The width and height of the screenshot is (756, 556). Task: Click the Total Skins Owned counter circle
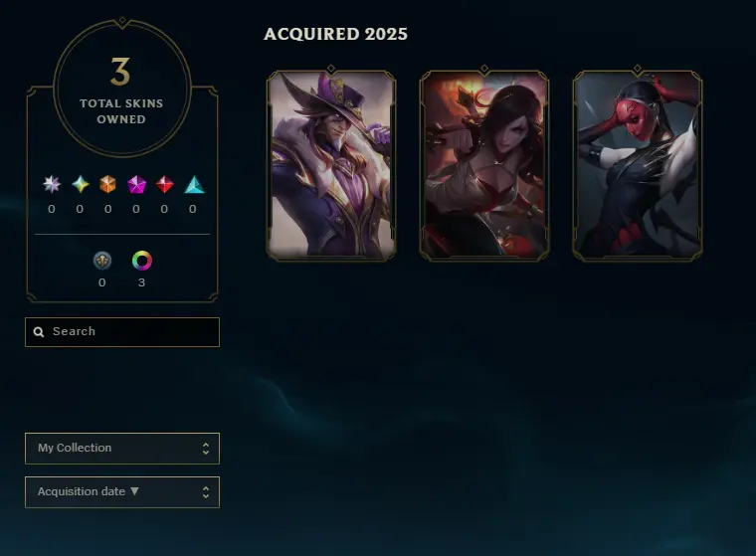[x=122, y=89]
